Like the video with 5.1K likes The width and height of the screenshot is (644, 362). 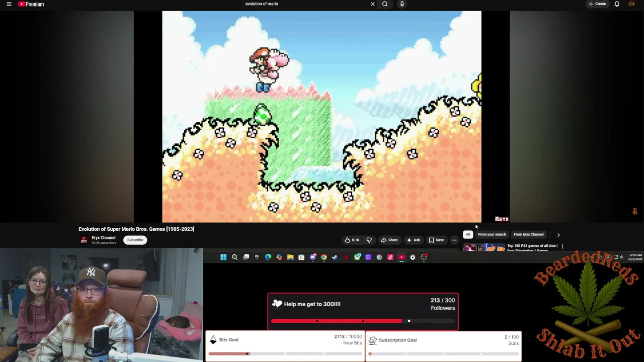pyautogui.click(x=352, y=240)
